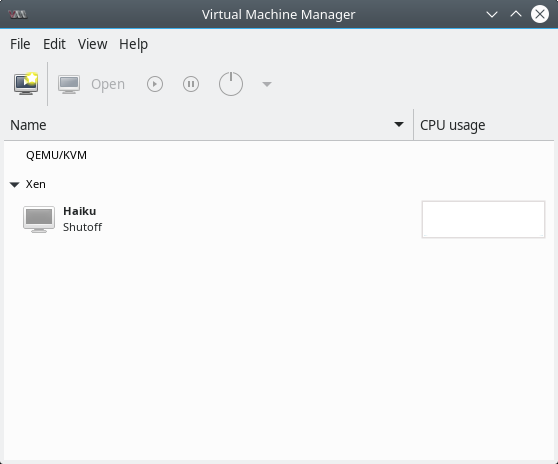Image resolution: width=558 pixels, height=464 pixels.
Task: Click the virt-manager logo in title bar
Action: (17, 15)
